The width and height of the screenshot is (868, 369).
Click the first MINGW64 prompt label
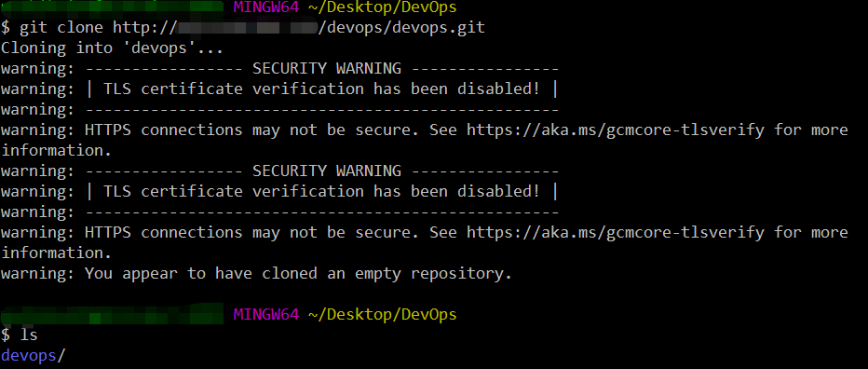point(265,7)
